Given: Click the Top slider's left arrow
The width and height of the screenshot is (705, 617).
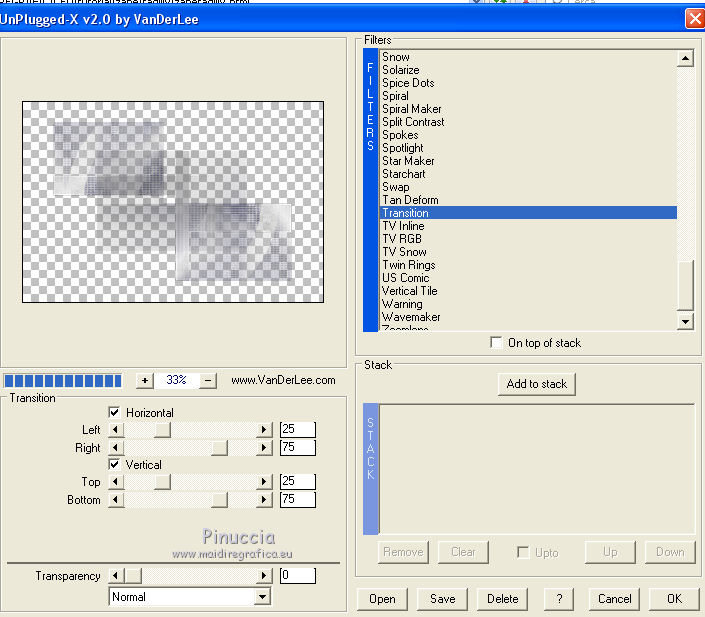Looking at the screenshot, I should point(116,482).
